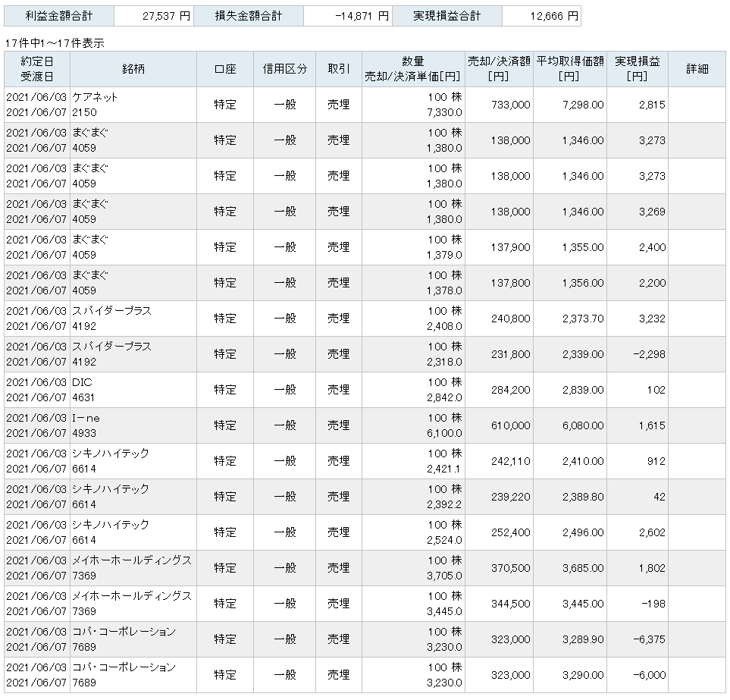
Task: Click the コパ・コーポレーション realized loss -6,375
Action: [649, 639]
